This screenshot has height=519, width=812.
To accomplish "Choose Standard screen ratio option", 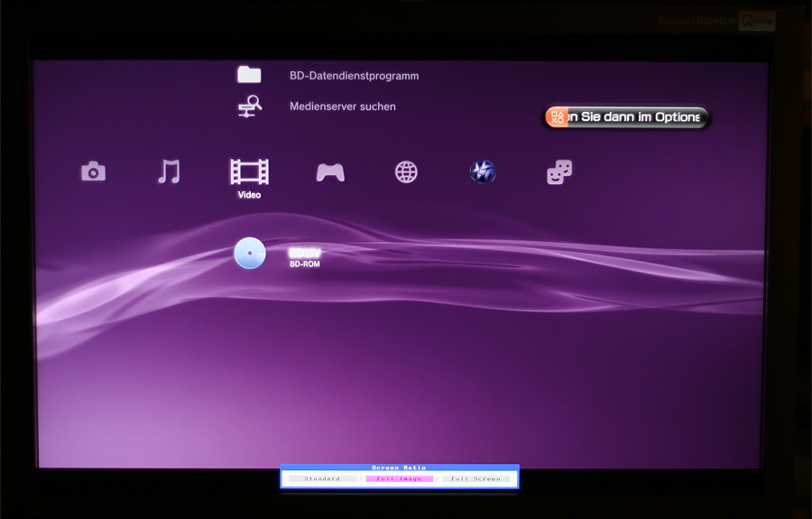I will point(322,478).
